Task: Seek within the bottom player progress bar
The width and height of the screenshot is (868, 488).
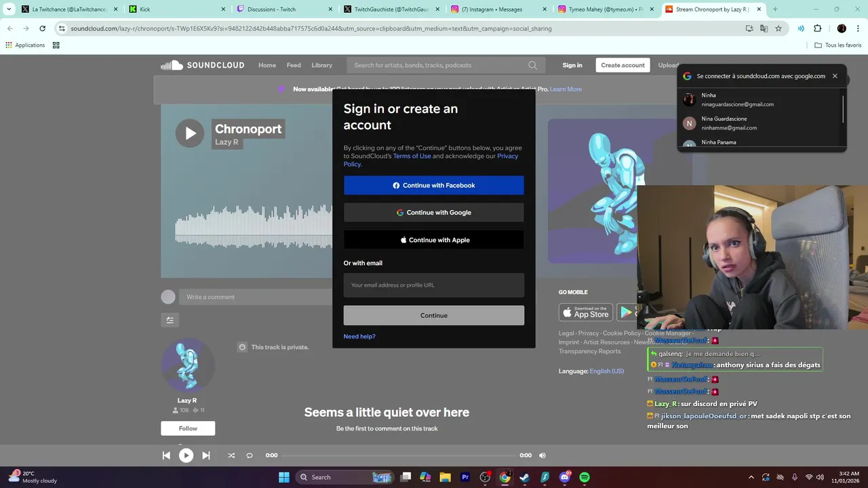Action: [399, 455]
